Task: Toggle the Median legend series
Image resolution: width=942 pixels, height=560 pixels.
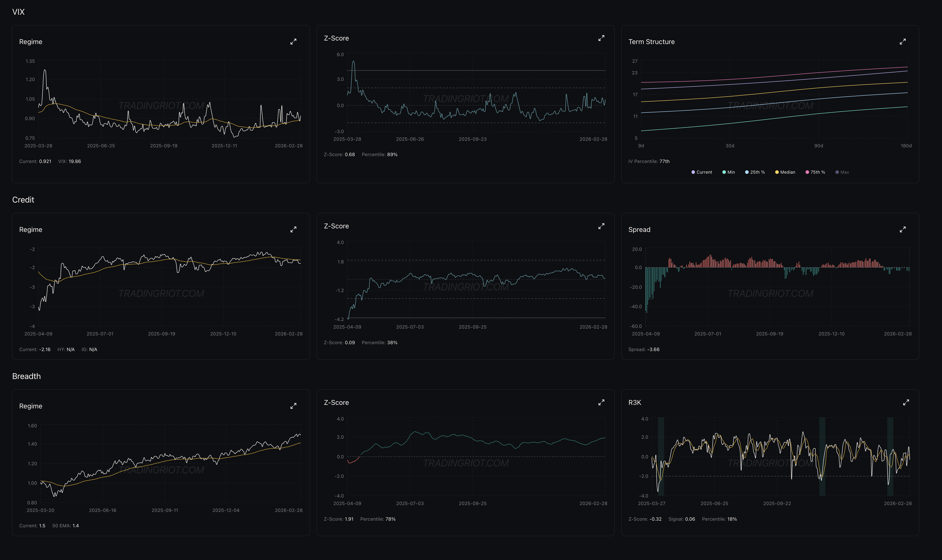Action: pyautogui.click(x=787, y=172)
